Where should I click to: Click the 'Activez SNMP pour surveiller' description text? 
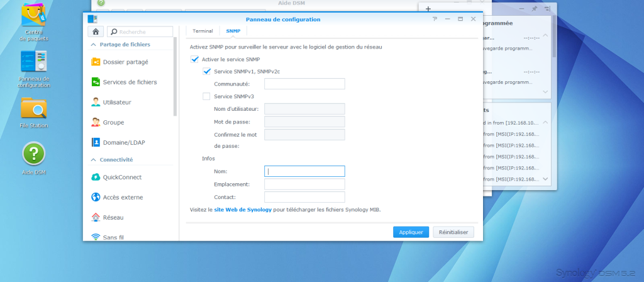pyautogui.click(x=286, y=47)
